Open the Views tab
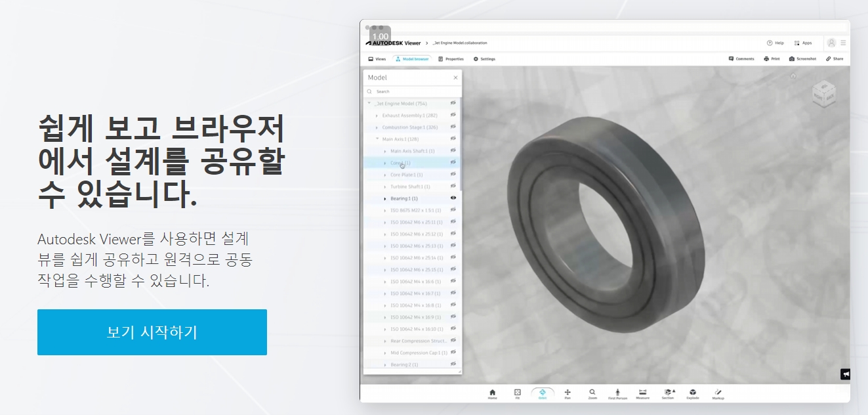 click(377, 59)
